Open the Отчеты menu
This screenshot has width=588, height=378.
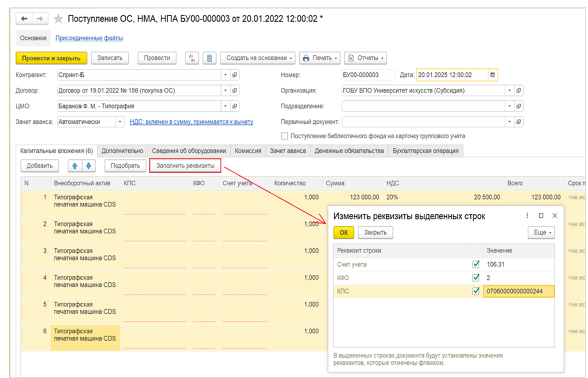[365, 58]
